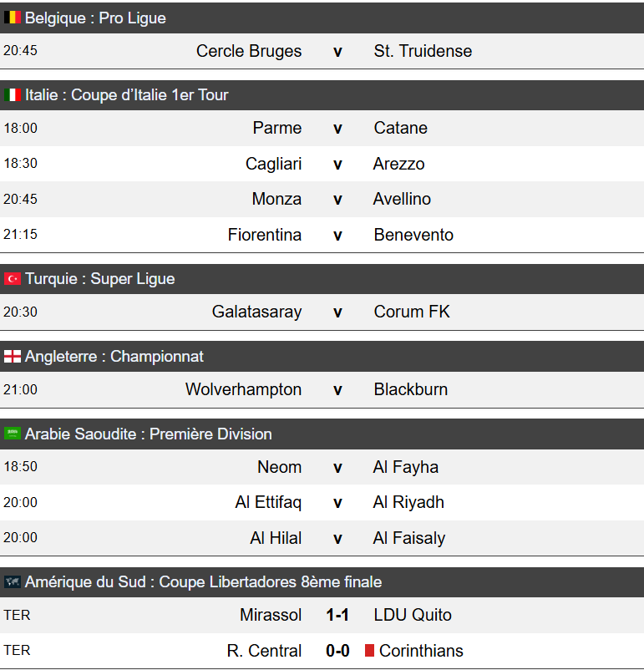Open the Mirassol 1-1 LDU Quito score

(x=337, y=615)
